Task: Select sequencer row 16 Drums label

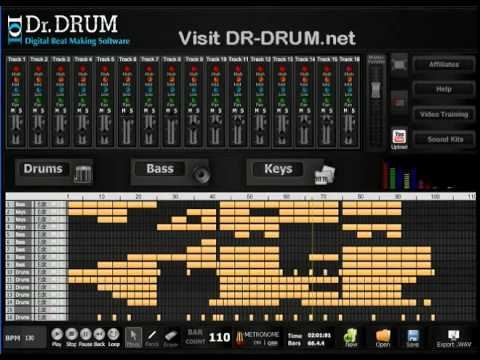Action: coord(22,317)
